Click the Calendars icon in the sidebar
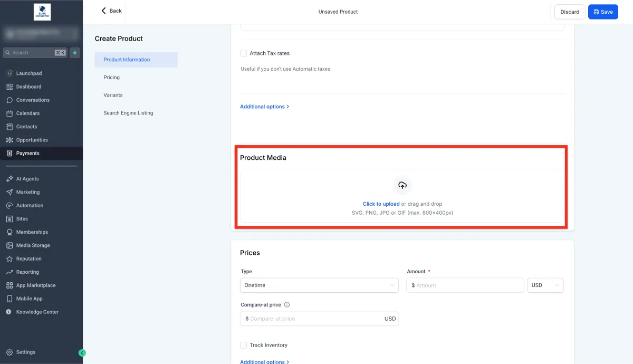 tap(9, 113)
